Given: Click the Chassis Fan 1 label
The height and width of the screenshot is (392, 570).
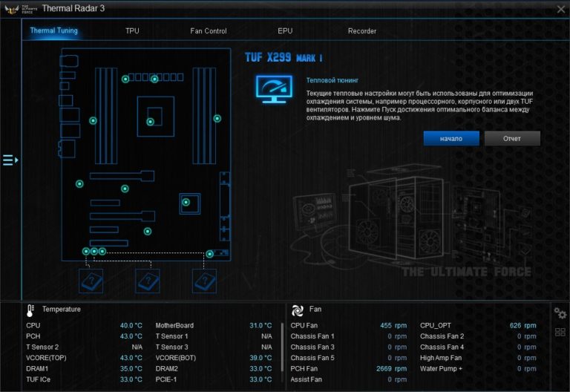Looking at the screenshot, I should [x=312, y=336].
